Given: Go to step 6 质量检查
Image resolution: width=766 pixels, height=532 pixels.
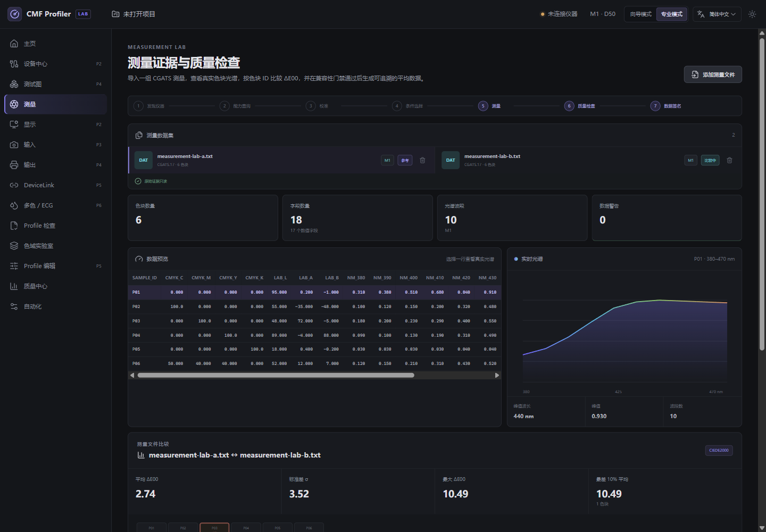Looking at the screenshot, I should click(580, 106).
